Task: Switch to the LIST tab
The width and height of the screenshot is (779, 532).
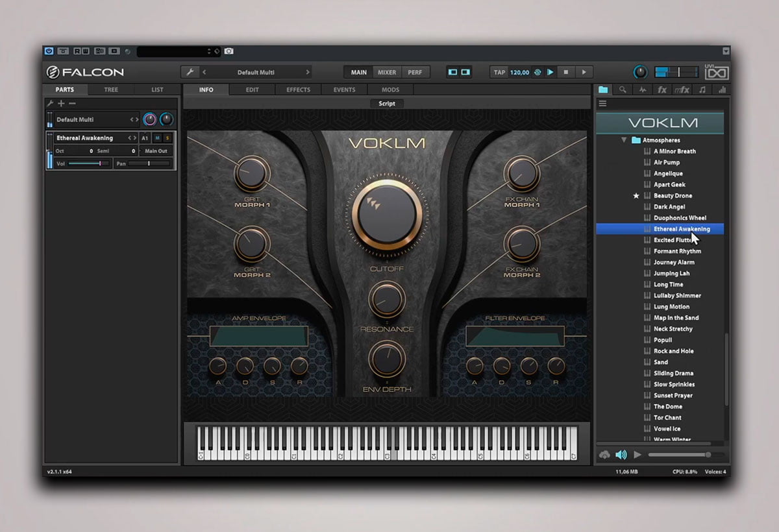Action: 157,90
